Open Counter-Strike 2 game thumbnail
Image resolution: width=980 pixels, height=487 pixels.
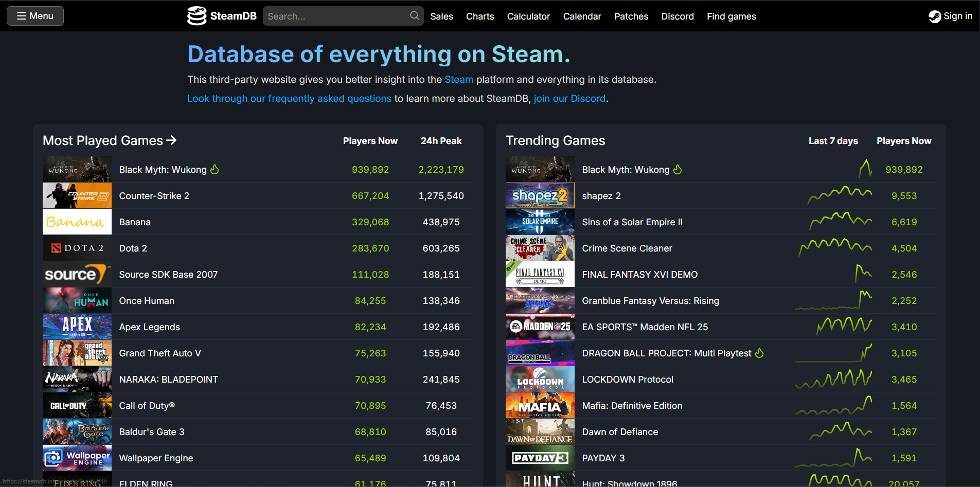tap(77, 195)
